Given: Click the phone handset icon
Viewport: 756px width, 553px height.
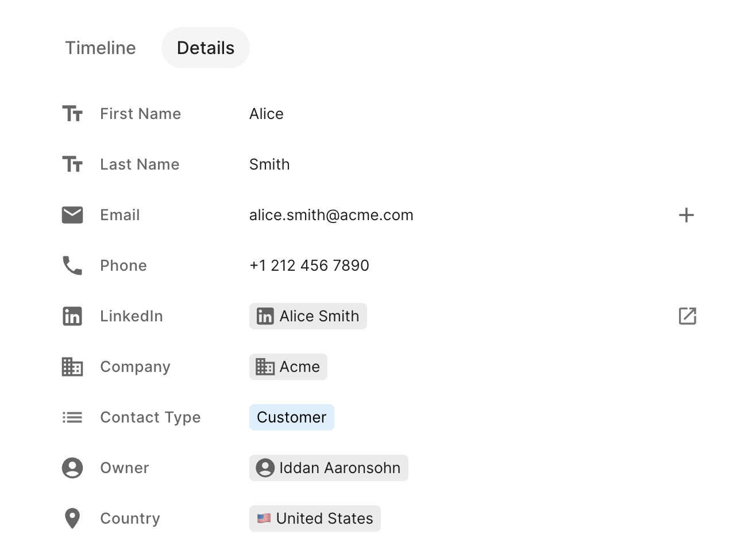Looking at the screenshot, I should [72, 266].
